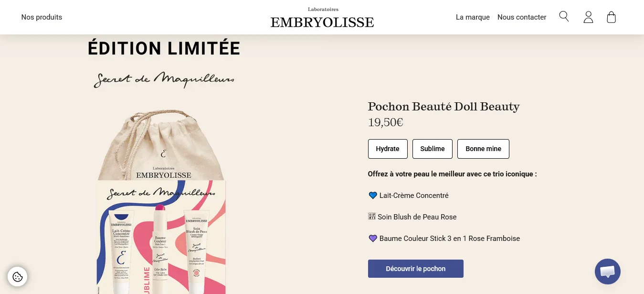Click the Secret de Maquilleurs handwritten logo
Viewport: 644px width, 294px height.
coord(163,79)
